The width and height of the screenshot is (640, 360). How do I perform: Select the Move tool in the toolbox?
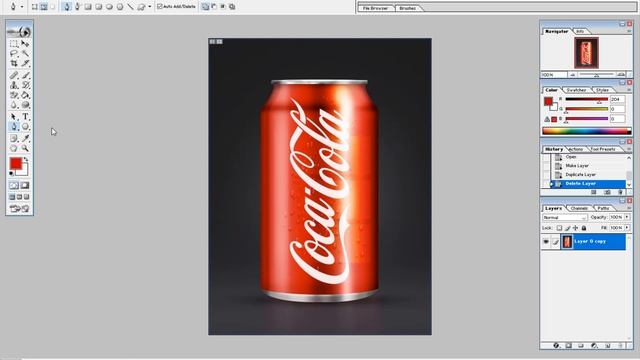pyautogui.click(x=25, y=43)
